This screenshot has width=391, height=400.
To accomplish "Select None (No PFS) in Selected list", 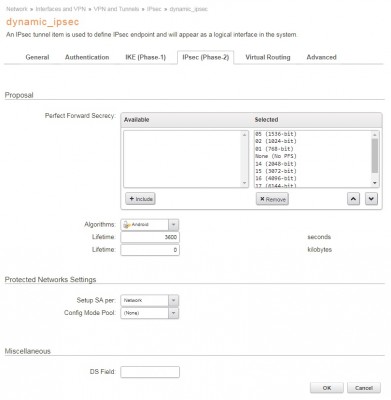I will (276, 156).
